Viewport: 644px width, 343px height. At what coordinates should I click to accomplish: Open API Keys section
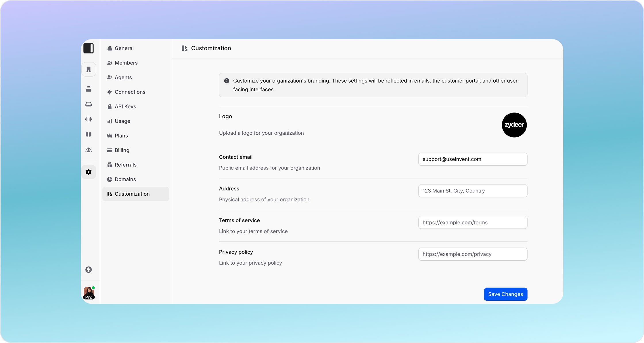[125, 106]
